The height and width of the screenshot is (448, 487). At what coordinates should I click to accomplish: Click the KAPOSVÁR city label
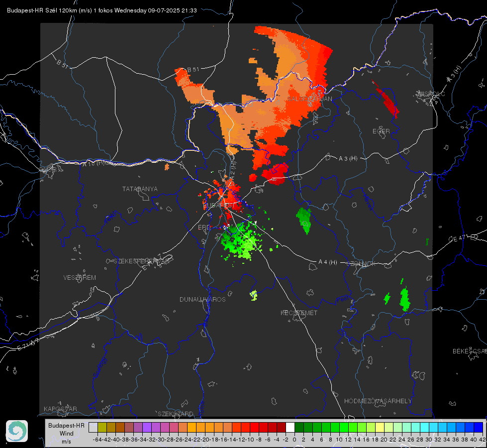coord(60,409)
